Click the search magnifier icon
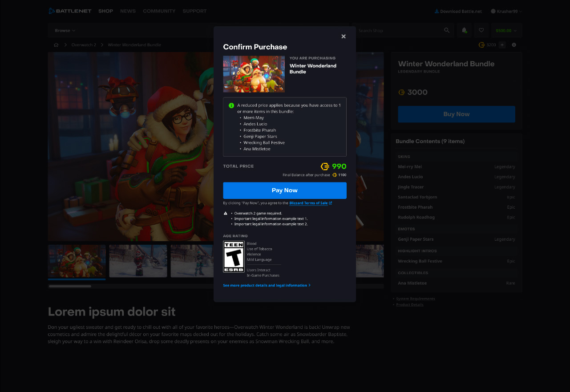 pyautogui.click(x=447, y=30)
